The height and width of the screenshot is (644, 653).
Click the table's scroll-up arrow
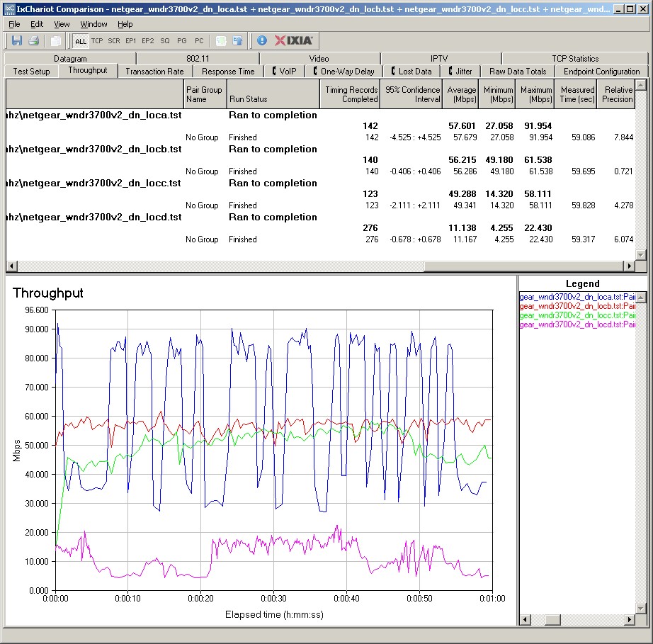pyautogui.click(x=640, y=86)
